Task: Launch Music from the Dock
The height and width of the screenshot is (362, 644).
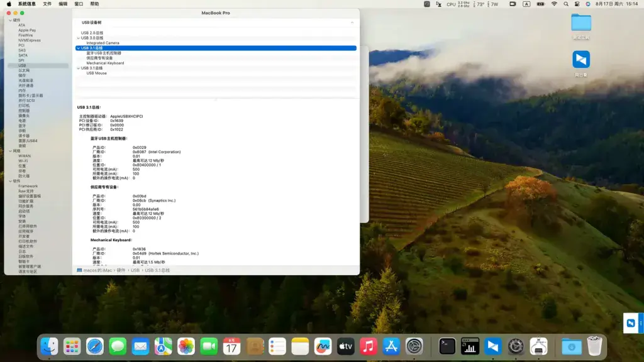Action: tap(369, 346)
